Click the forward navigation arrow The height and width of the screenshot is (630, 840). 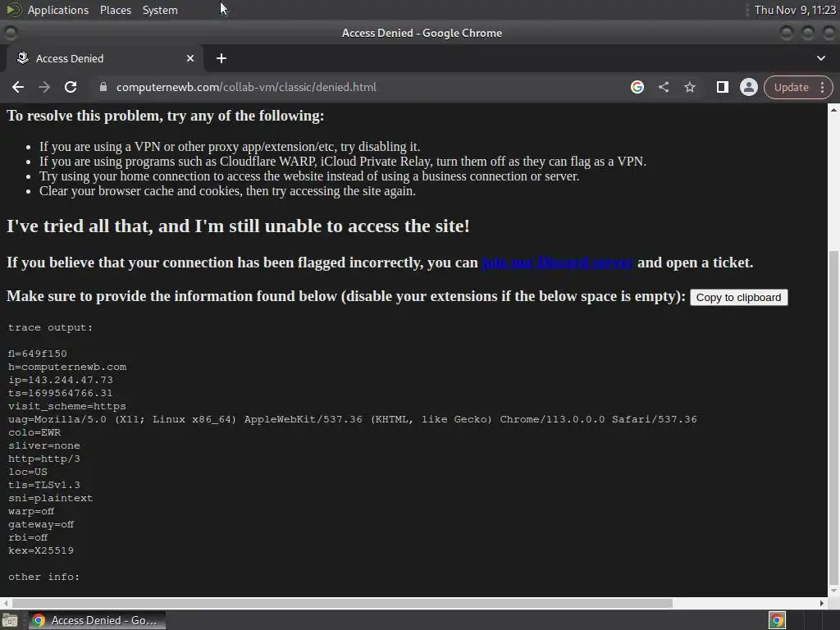44,87
